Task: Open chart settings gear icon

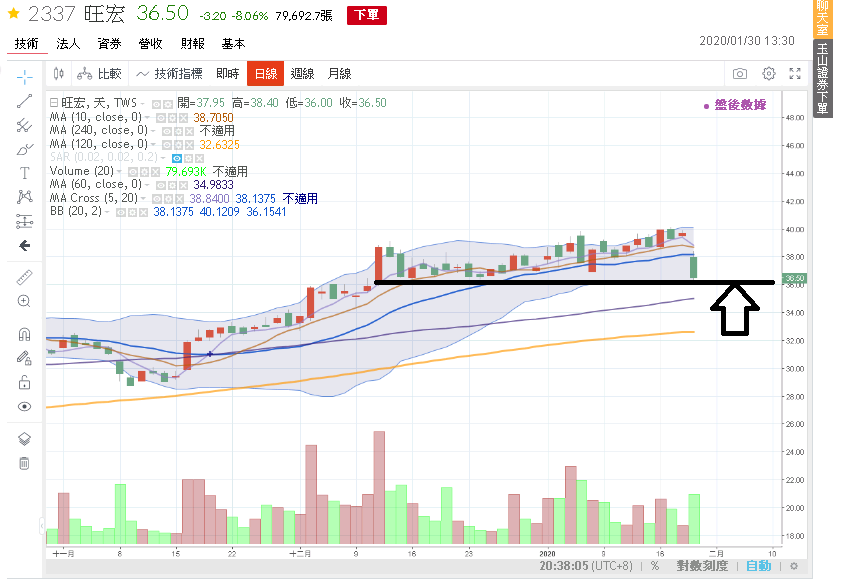Action: tap(769, 73)
